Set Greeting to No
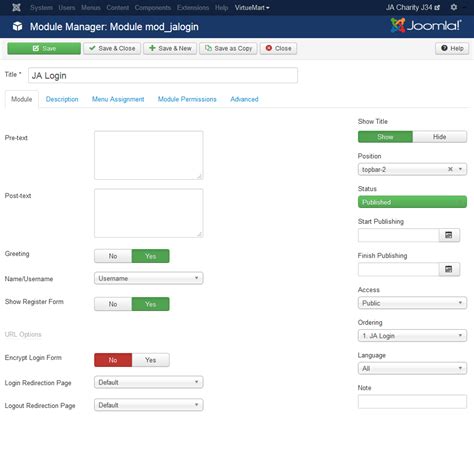474x454 pixels. tap(113, 256)
